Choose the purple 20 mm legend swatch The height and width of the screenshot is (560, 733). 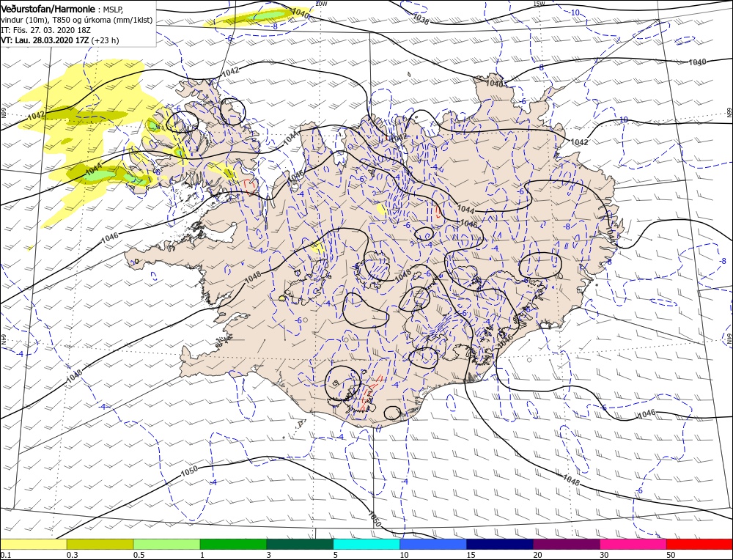567,544
